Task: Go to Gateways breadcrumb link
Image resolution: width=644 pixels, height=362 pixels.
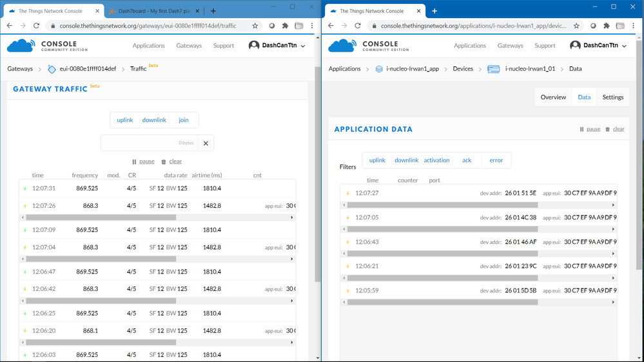Action: click(20, 68)
